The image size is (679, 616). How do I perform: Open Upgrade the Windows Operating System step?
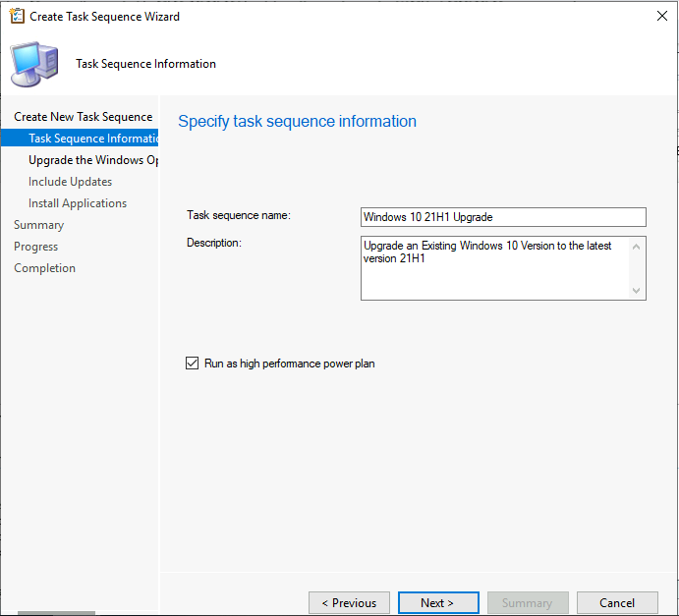tap(93, 160)
